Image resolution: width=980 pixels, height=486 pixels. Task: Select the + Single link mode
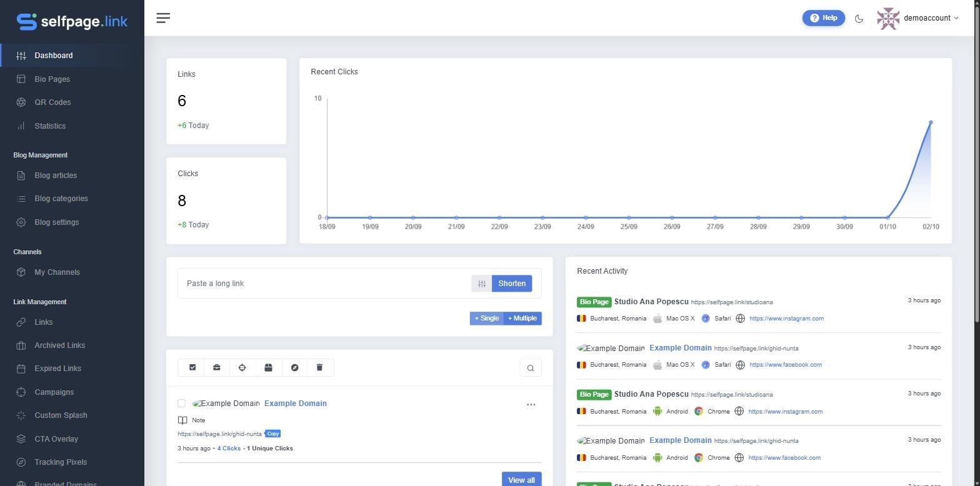click(x=487, y=319)
